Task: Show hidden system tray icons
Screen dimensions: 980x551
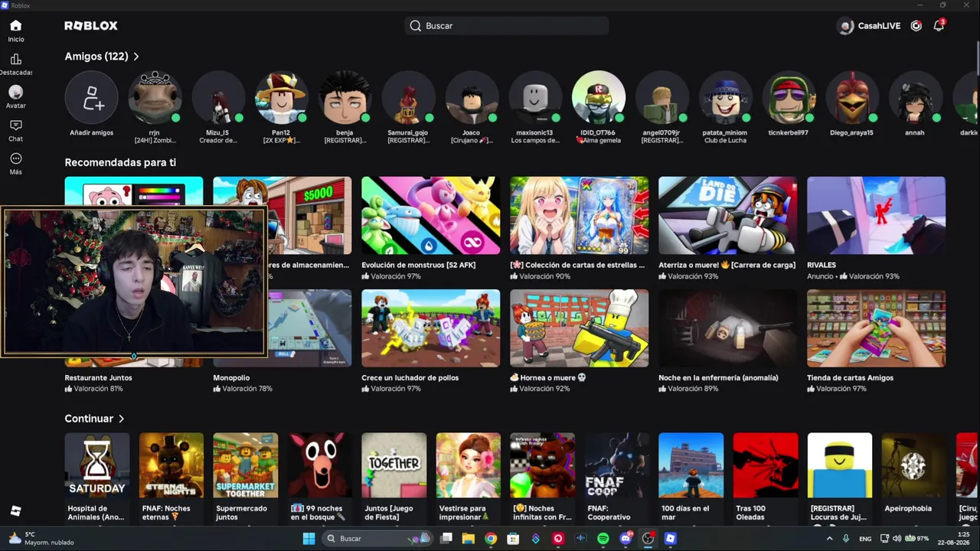Action: (829, 539)
